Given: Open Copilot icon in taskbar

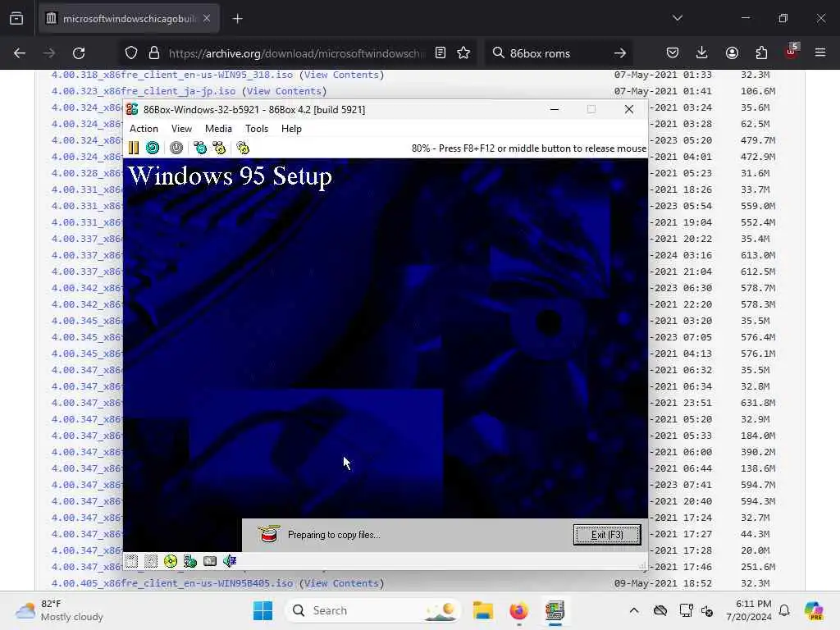Looking at the screenshot, I should (814, 610).
